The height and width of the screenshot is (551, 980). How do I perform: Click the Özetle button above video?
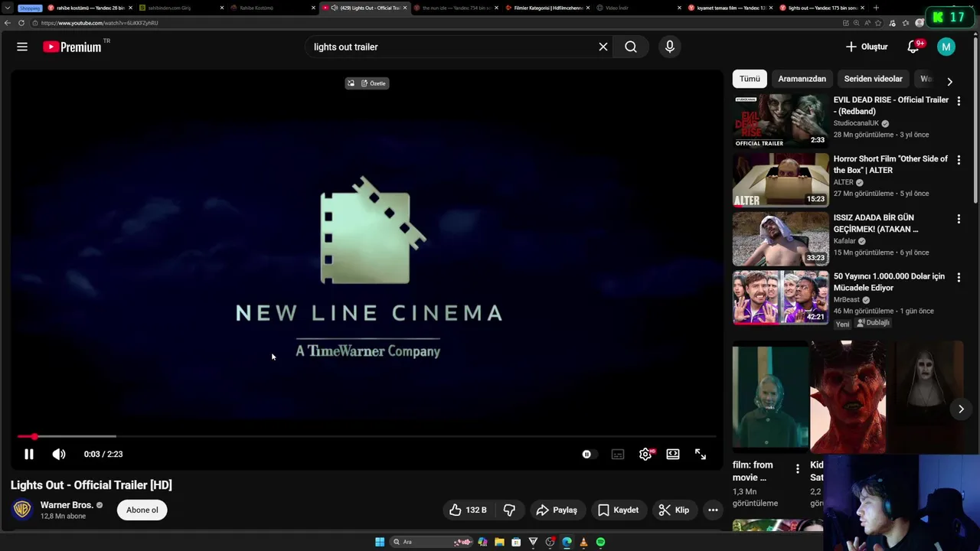374,83
